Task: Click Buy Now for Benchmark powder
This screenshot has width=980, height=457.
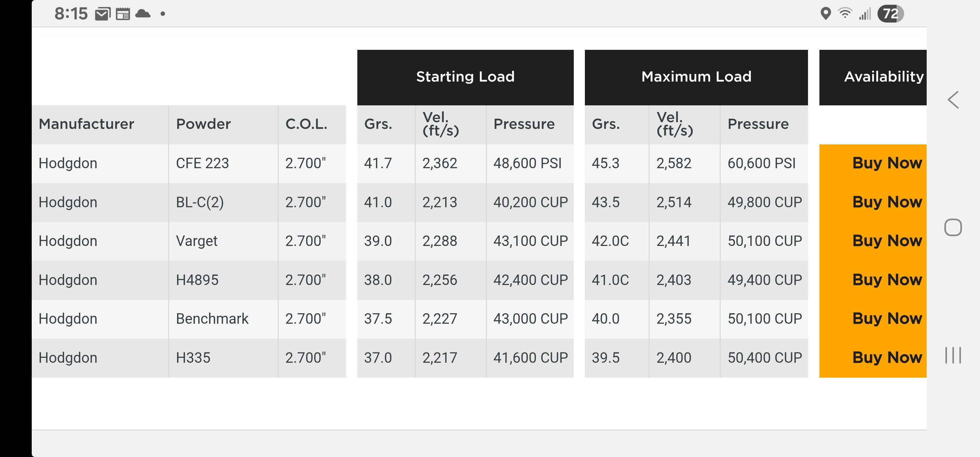Action: pyautogui.click(x=887, y=319)
